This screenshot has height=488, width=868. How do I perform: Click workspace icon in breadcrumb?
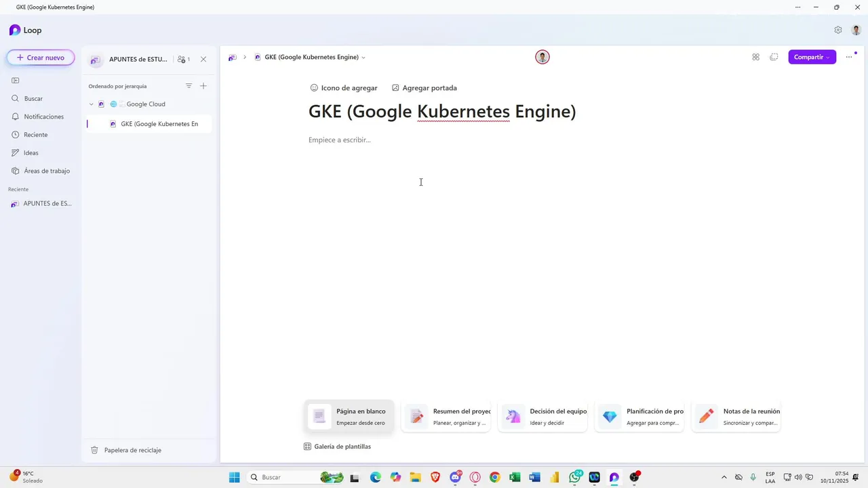(x=233, y=58)
